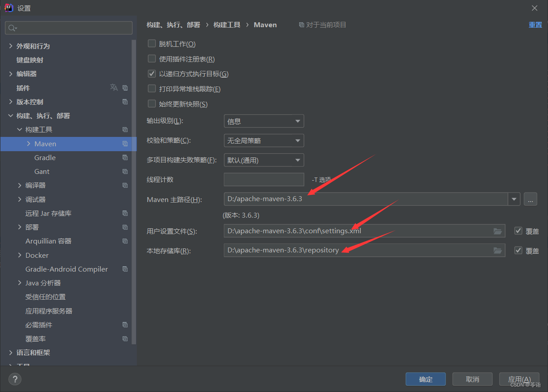Click the 应用 button

click(x=519, y=379)
